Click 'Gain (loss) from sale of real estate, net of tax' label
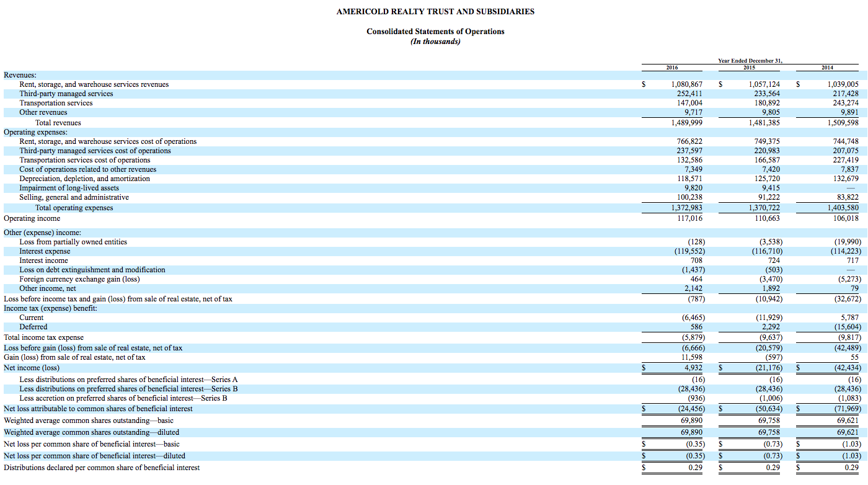 [74, 357]
